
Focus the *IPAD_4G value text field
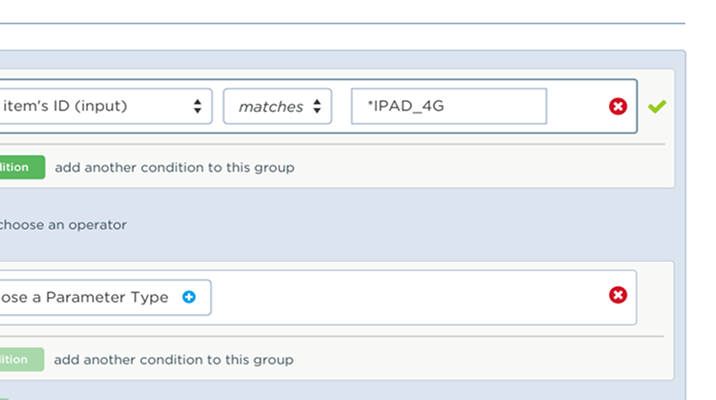tap(448, 106)
